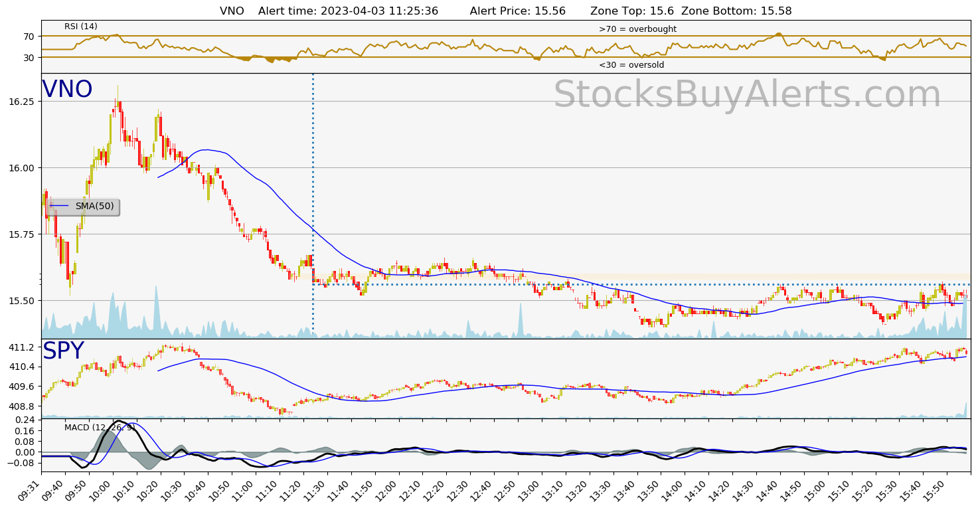Viewport: 980px width, 510px height.
Task: Click the RSI (14) label
Action: coord(81,27)
